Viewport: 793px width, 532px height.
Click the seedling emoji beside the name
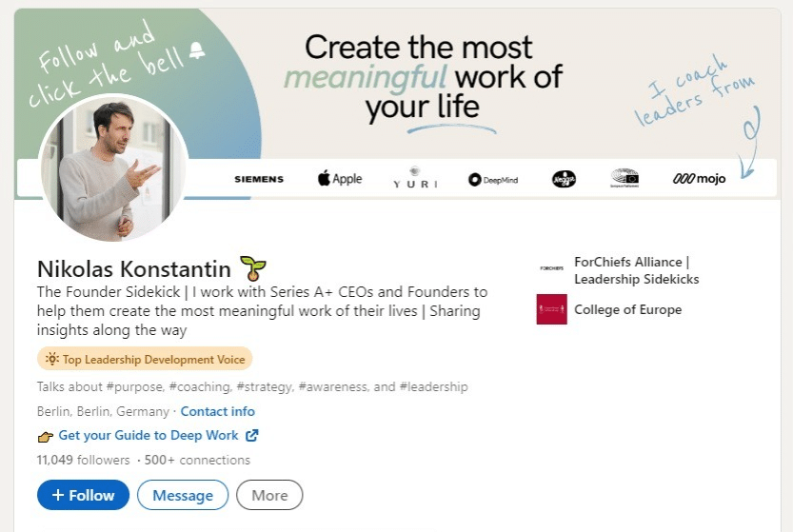coord(253,268)
